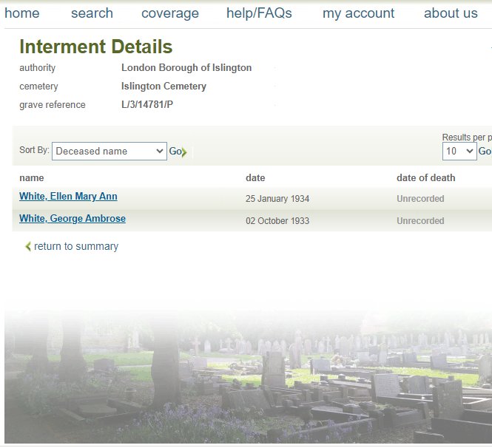Click the green arrow beside return to summary

coord(28,247)
